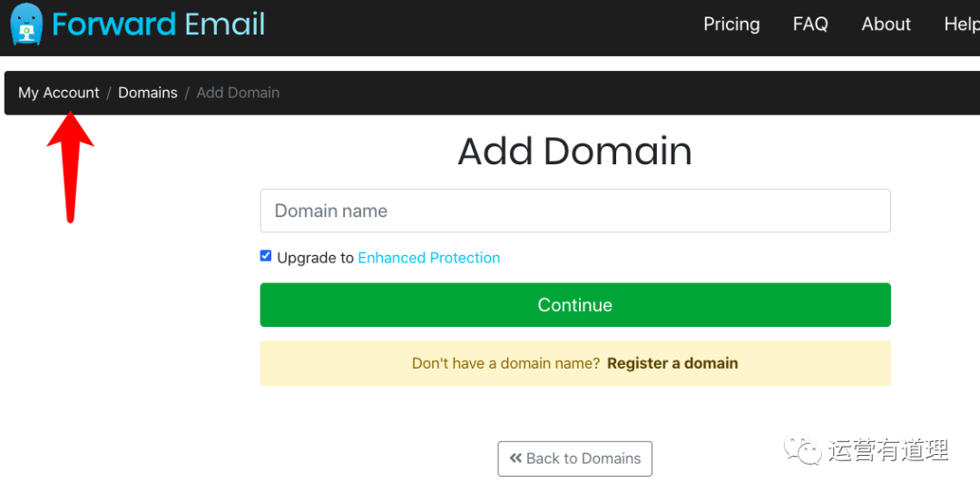Toggle the Enhanced Protection upgrade checkbox

point(266,256)
